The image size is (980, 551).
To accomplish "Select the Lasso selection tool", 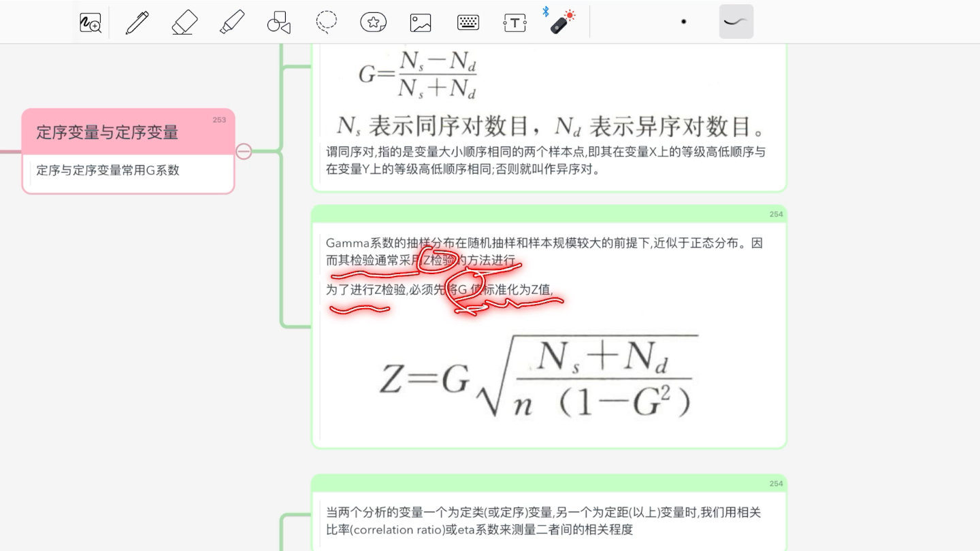I will click(327, 22).
